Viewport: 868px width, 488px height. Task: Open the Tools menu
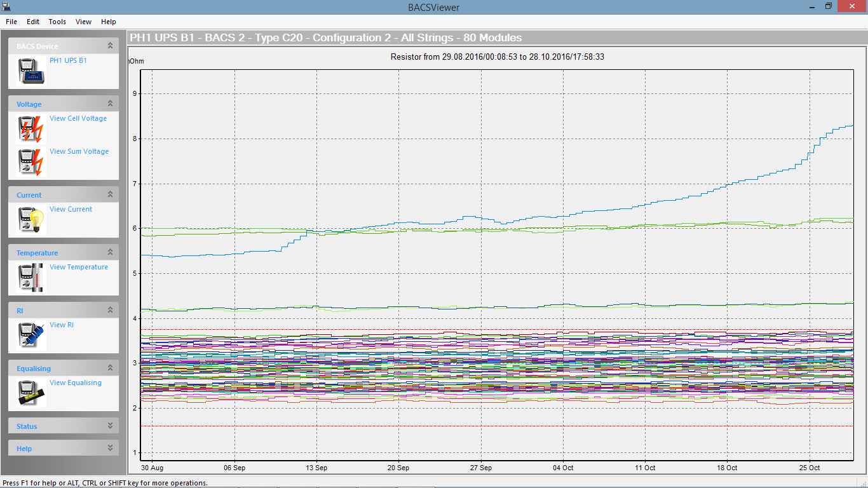pyautogui.click(x=57, y=21)
